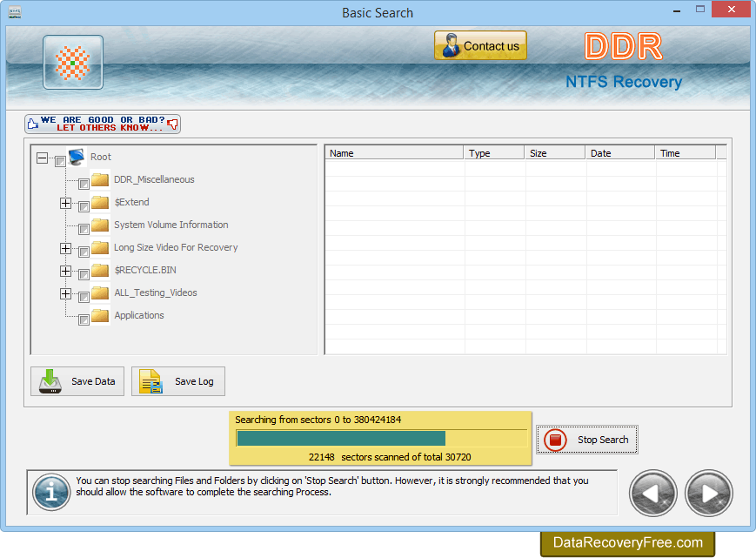756x558 pixels.
Task: Sort by the Name column header
Action: (394, 153)
